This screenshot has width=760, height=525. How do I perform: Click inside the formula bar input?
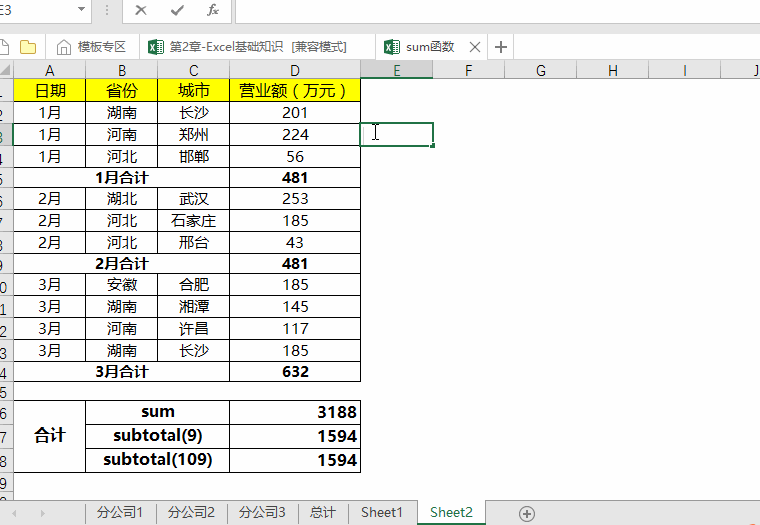coord(497,11)
